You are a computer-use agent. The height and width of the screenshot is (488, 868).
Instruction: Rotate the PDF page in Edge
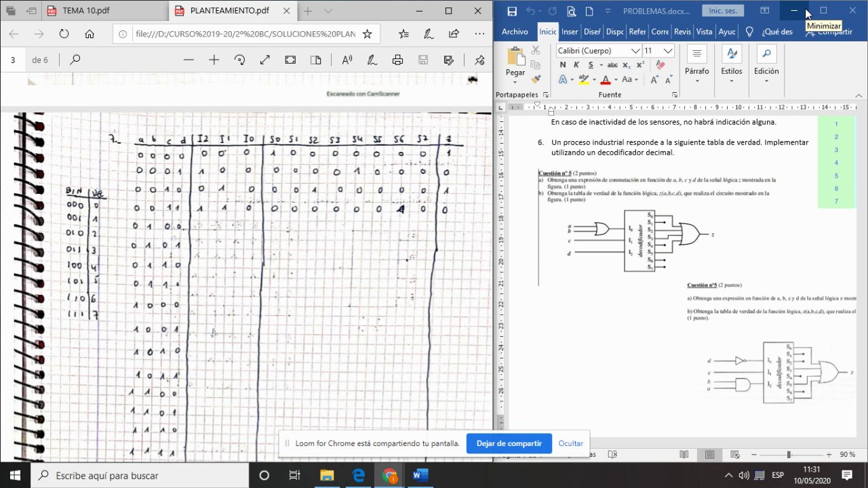(239, 60)
